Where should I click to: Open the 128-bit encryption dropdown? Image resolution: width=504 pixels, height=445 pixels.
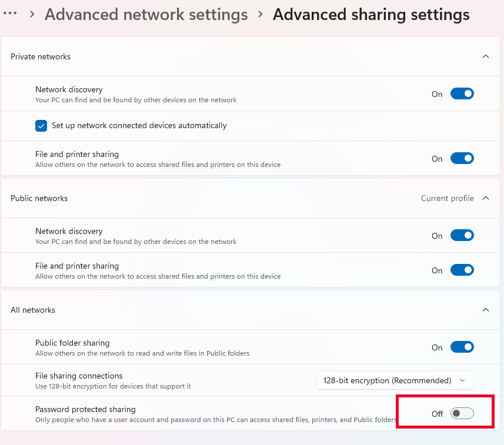(395, 380)
